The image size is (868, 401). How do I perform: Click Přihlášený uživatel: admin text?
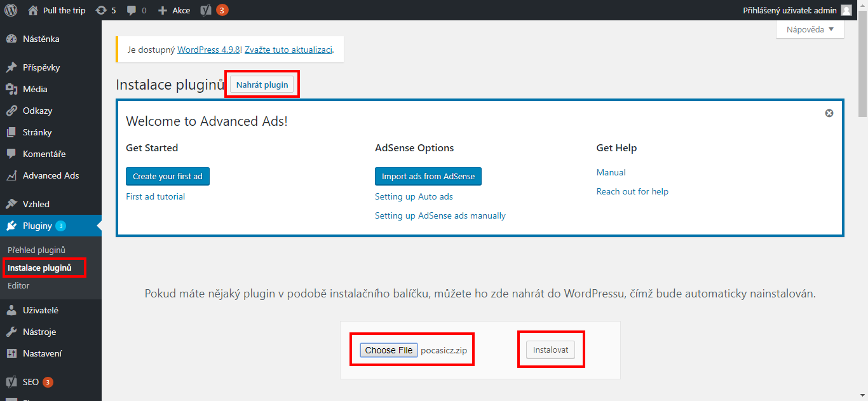click(791, 10)
